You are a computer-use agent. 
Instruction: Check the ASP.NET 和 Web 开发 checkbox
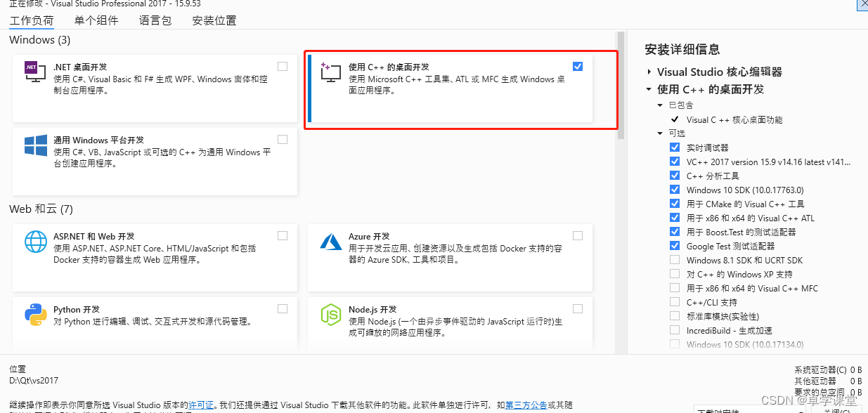click(283, 236)
